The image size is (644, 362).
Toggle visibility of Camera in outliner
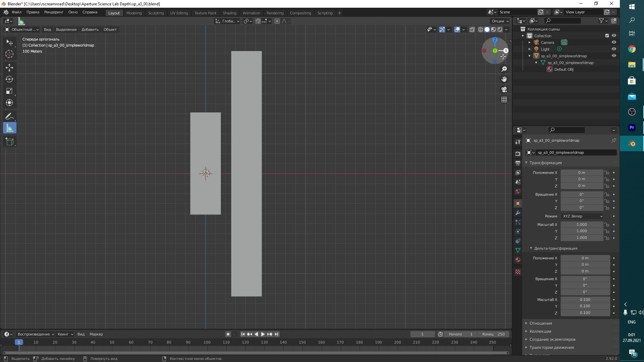click(614, 42)
